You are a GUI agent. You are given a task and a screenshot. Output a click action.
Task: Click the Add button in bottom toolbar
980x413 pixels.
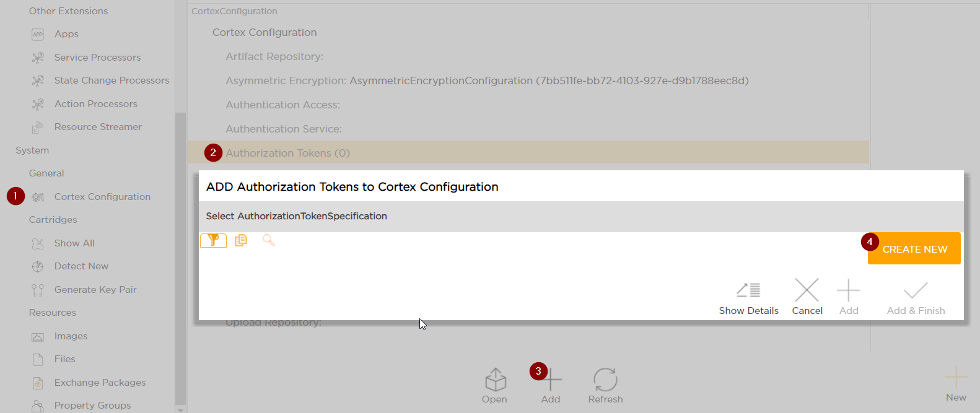551,385
